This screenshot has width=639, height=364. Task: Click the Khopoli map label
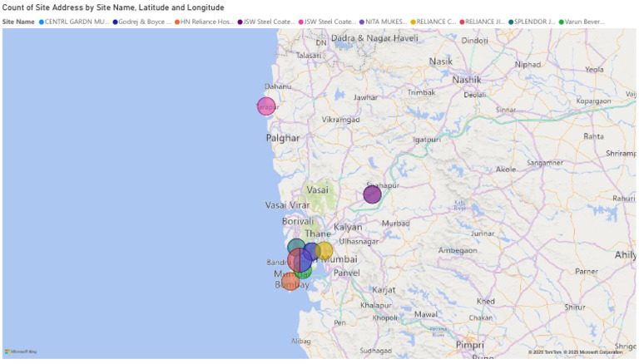[x=384, y=318]
